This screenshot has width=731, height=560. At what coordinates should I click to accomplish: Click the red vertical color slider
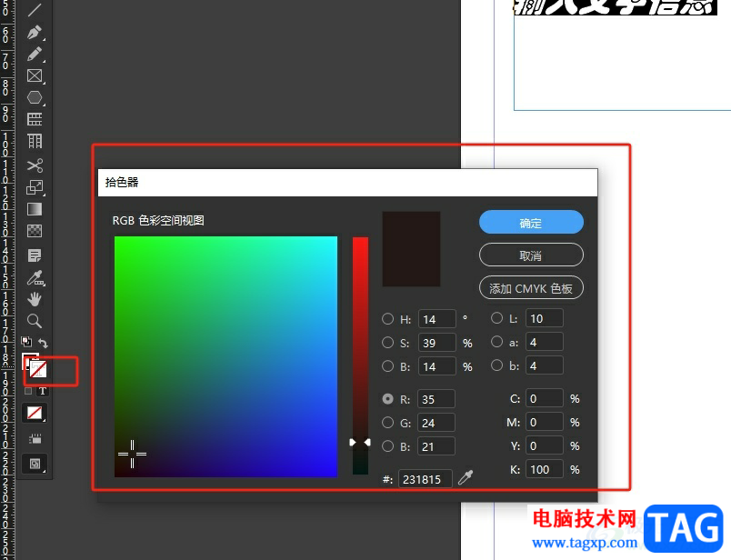(360, 355)
